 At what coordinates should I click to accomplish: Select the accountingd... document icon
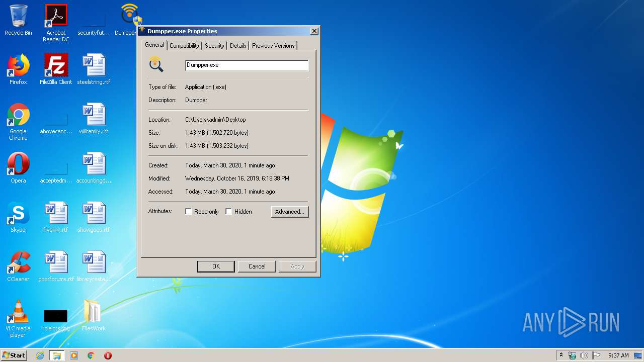[x=94, y=168]
